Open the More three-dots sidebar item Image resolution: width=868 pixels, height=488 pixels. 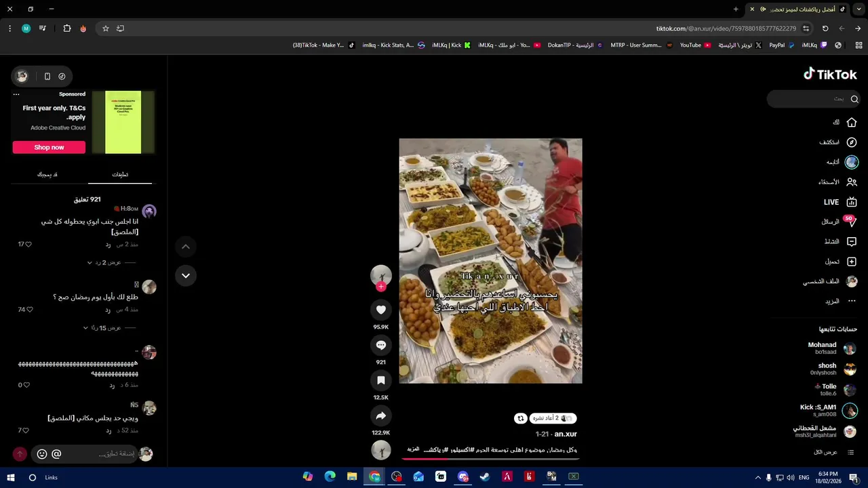(x=852, y=301)
